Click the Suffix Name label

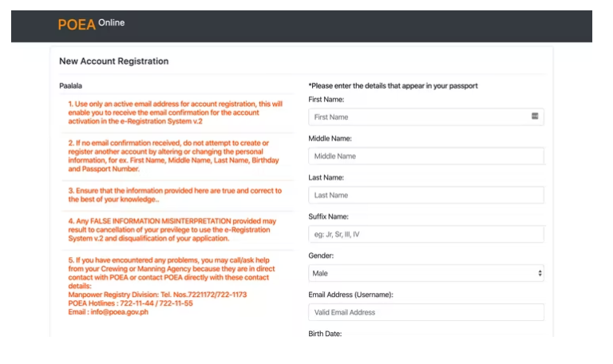pyautogui.click(x=328, y=216)
